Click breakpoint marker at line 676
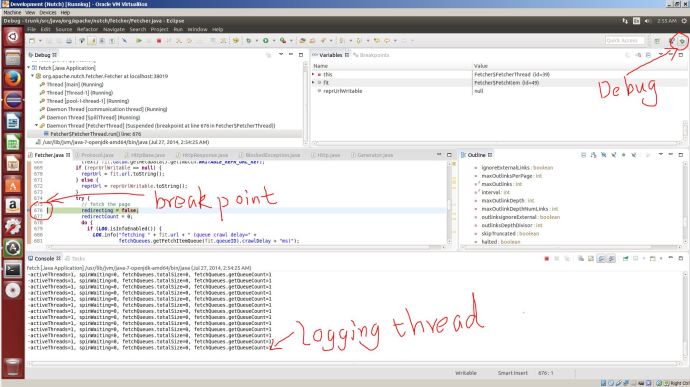Image resolution: width=690 pixels, height=387 pixels. 29,210
